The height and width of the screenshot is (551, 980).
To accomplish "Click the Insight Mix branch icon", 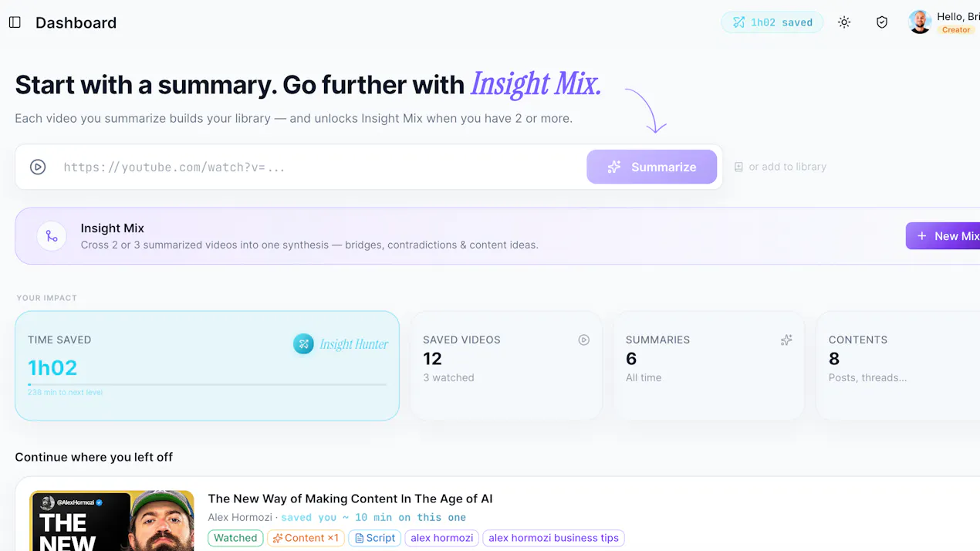I will [52, 236].
